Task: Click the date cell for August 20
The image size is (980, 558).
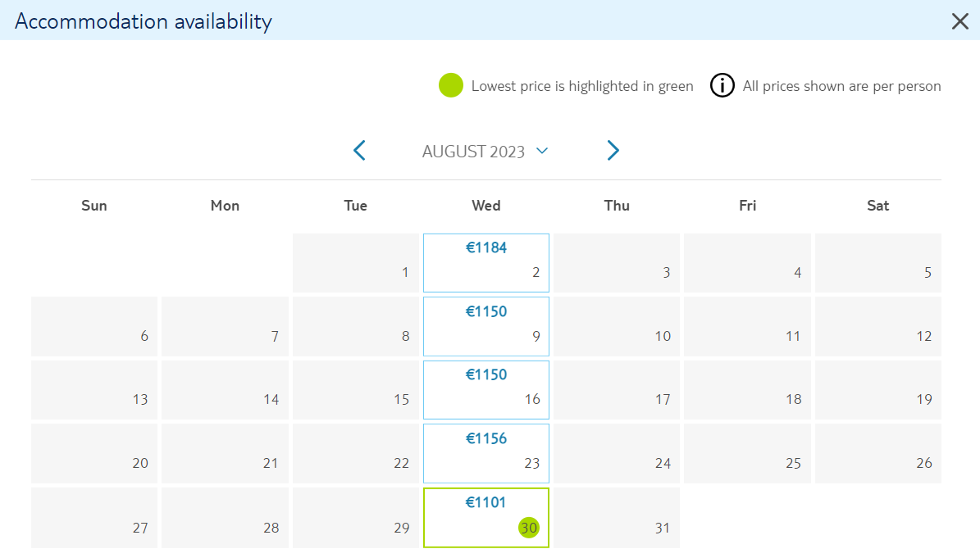Action: click(x=94, y=454)
